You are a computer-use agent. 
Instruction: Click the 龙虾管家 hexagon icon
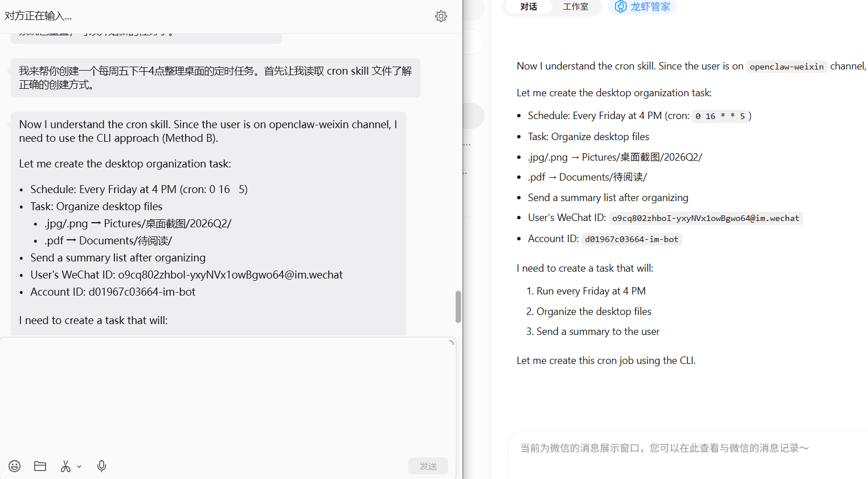(x=621, y=6)
